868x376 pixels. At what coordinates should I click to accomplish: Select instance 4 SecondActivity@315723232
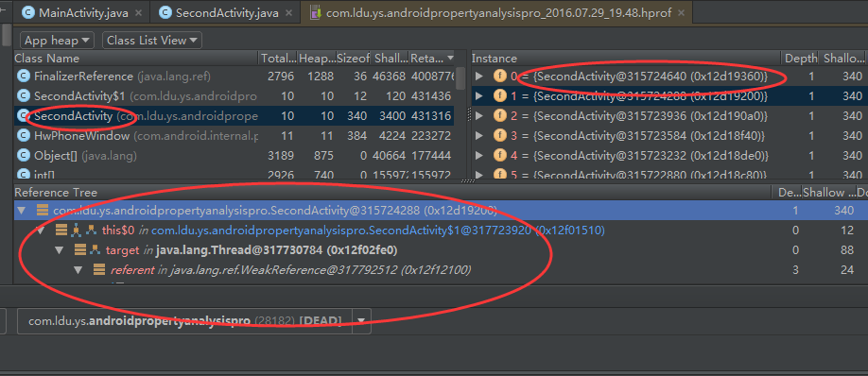pos(668,155)
